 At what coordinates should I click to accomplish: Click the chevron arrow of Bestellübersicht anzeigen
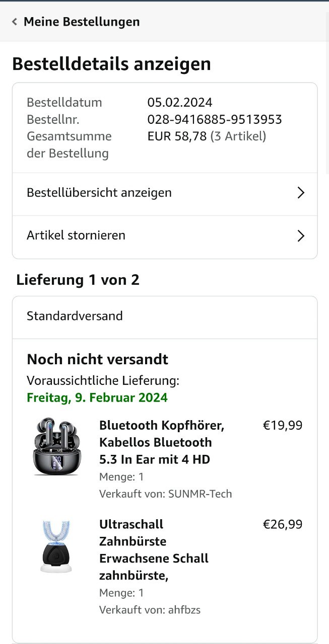tap(301, 193)
